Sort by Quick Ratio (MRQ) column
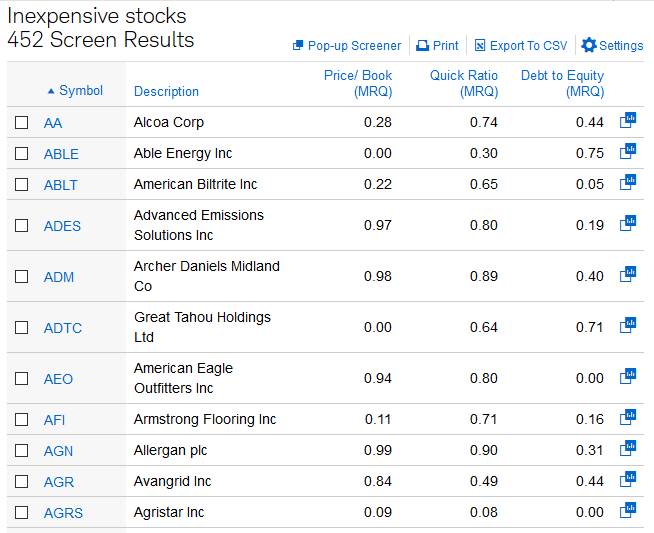The image size is (654, 533). click(464, 83)
